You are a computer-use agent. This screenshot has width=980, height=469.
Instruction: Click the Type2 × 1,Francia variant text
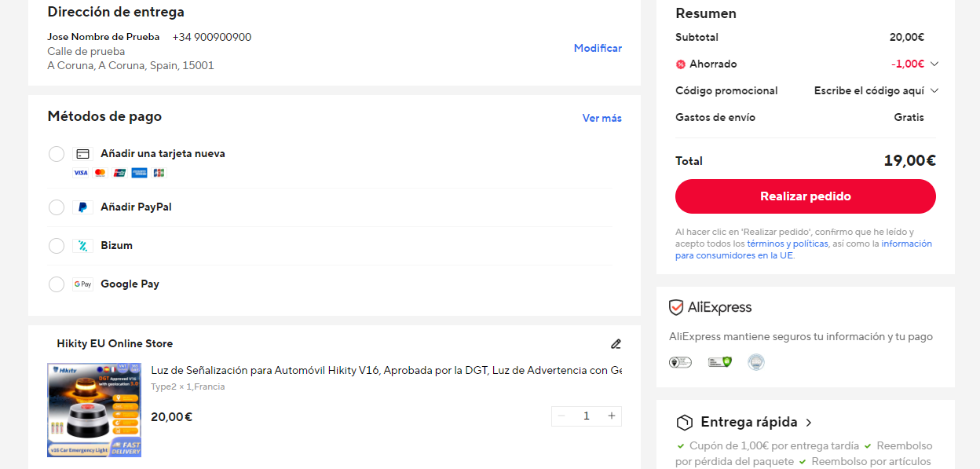pyautogui.click(x=188, y=387)
